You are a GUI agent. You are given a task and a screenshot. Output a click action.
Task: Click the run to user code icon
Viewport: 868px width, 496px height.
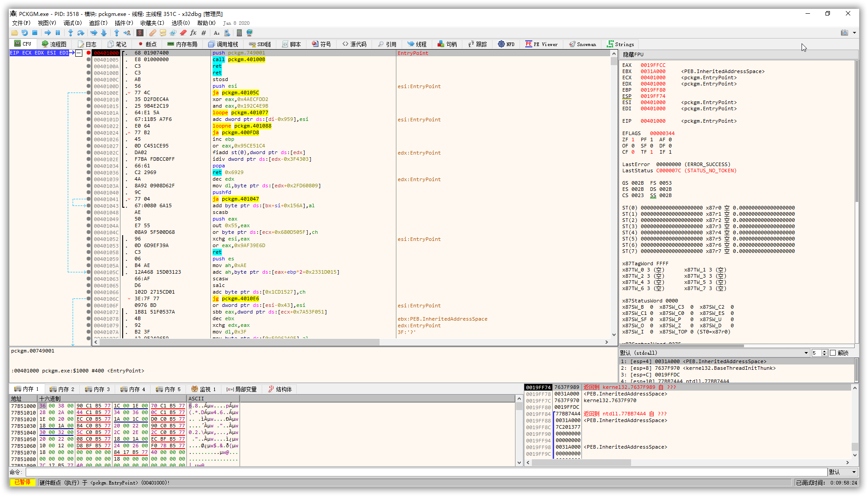[127, 33]
